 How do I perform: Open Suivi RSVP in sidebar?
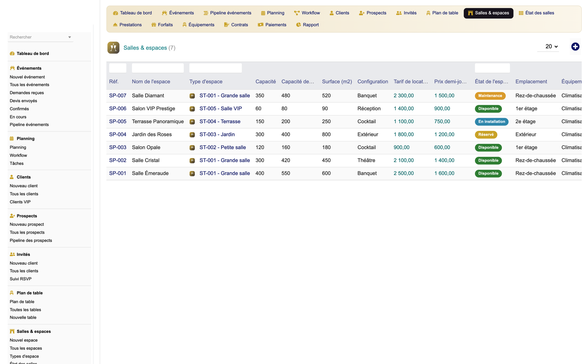click(x=21, y=279)
